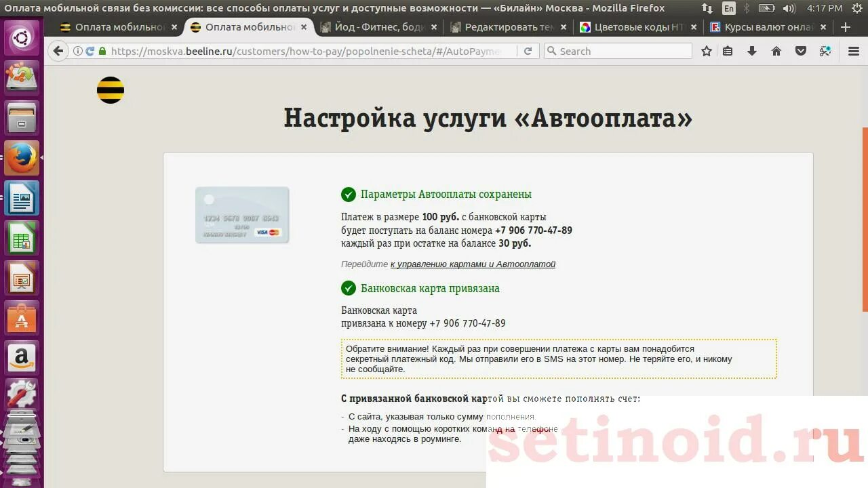Click the bank card image thumbnail

click(242, 215)
